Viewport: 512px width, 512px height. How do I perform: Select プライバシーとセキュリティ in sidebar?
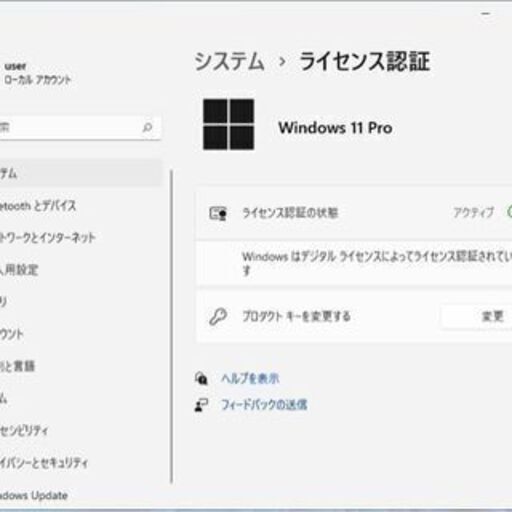pos(44,463)
